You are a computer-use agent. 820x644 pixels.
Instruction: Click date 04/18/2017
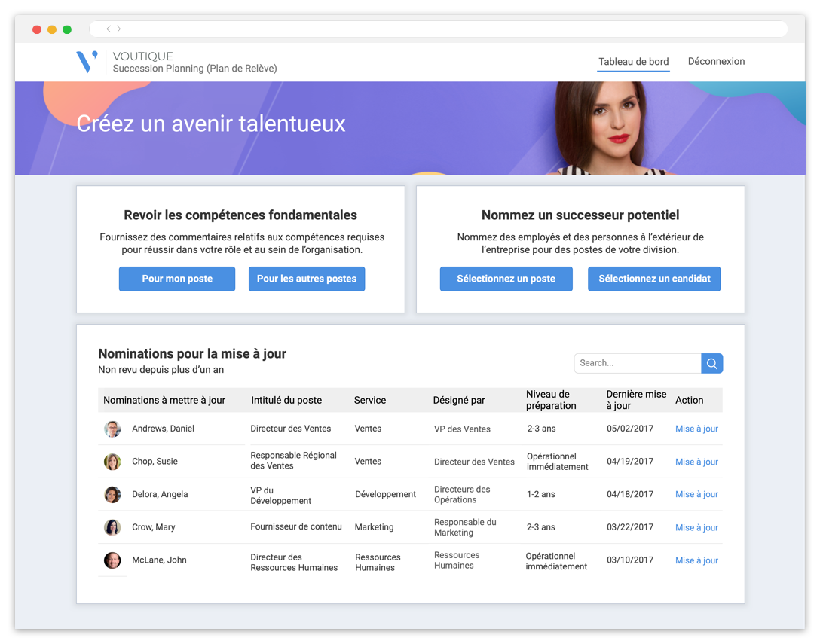(x=630, y=495)
